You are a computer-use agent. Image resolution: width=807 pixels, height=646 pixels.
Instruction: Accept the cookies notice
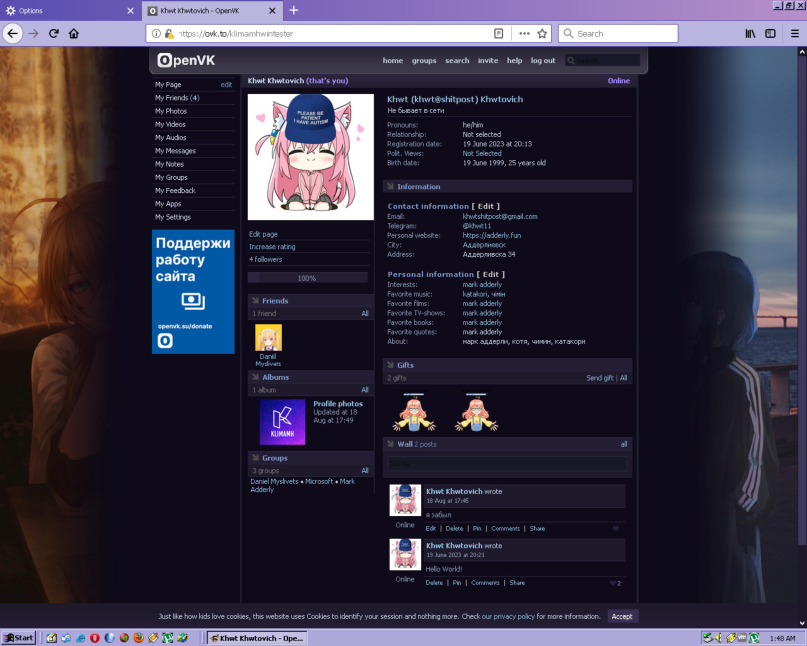[x=622, y=616]
